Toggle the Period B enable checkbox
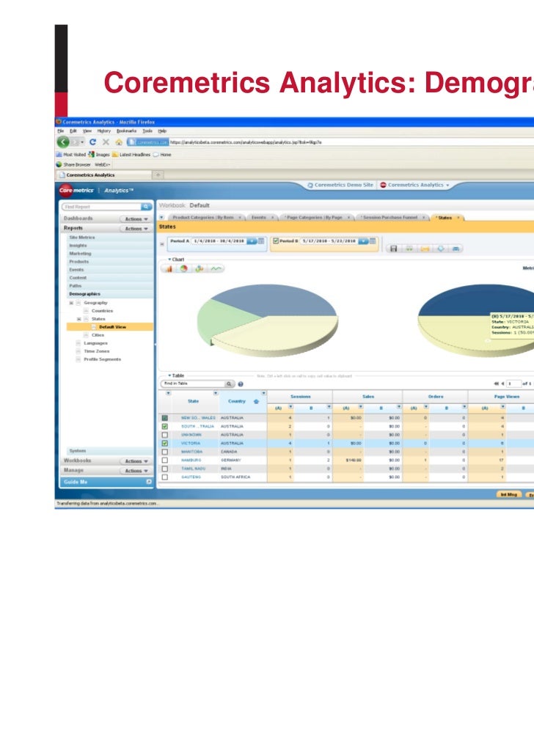Viewport: 534px width, 756px height. (276, 241)
